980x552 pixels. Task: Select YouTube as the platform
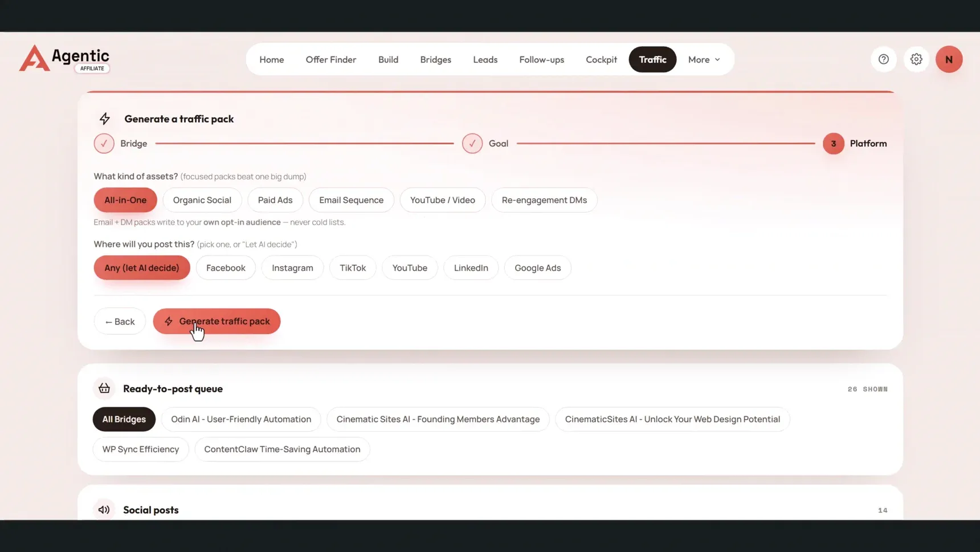pyautogui.click(x=410, y=268)
